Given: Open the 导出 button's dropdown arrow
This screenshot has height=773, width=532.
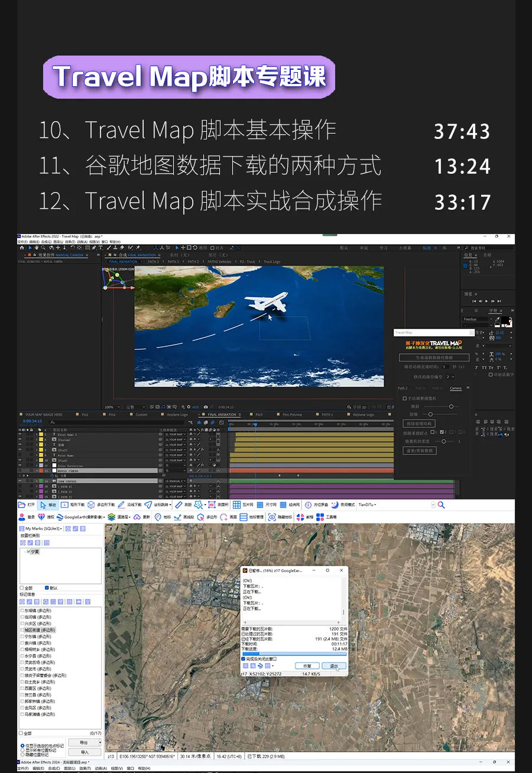Looking at the screenshot, I should (x=100, y=742).
